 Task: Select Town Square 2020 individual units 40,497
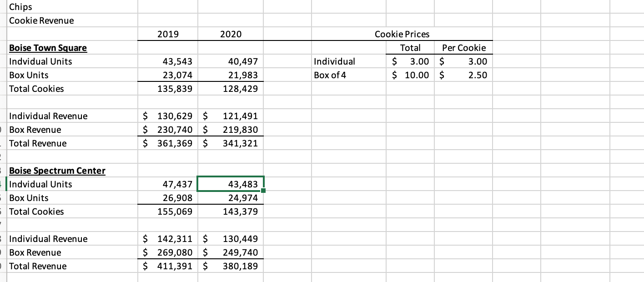pyautogui.click(x=231, y=61)
